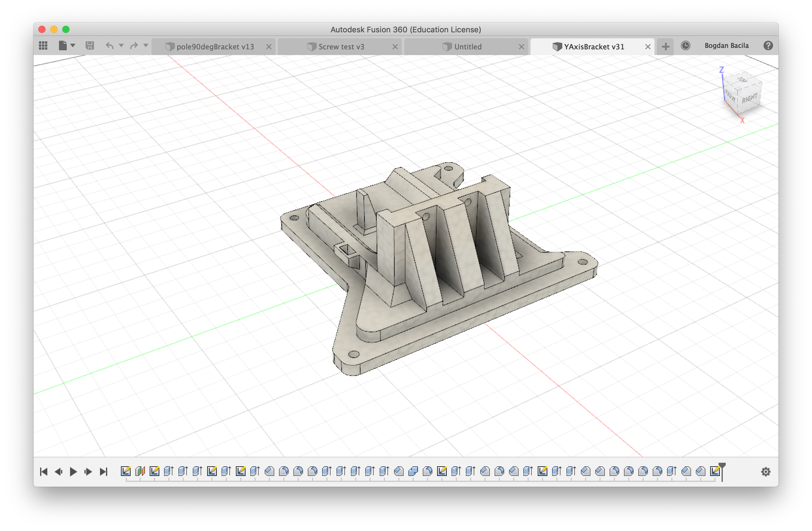Select the last extrude feature in the timeline

pyautogui.click(x=672, y=471)
